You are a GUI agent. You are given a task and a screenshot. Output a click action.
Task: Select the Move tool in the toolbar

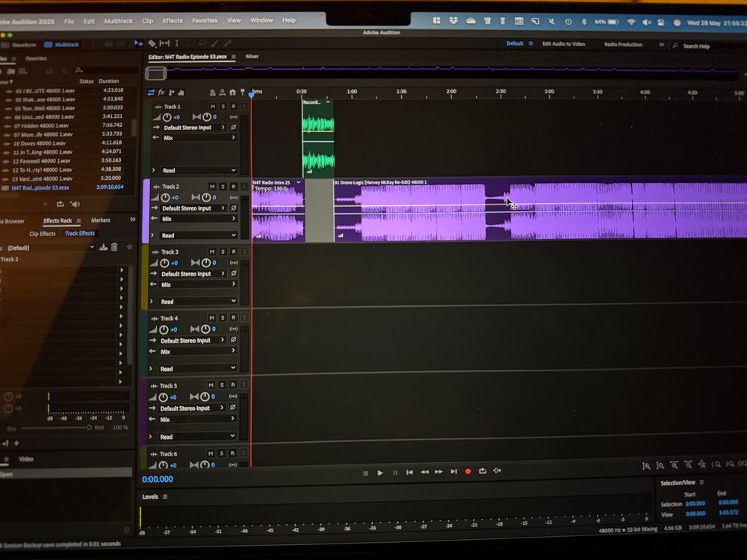(139, 43)
